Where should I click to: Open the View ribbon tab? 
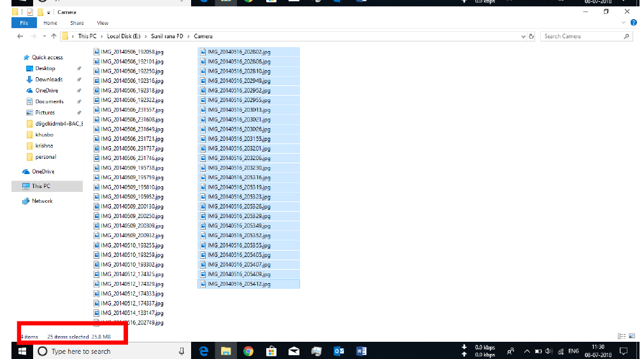pyautogui.click(x=103, y=23)
